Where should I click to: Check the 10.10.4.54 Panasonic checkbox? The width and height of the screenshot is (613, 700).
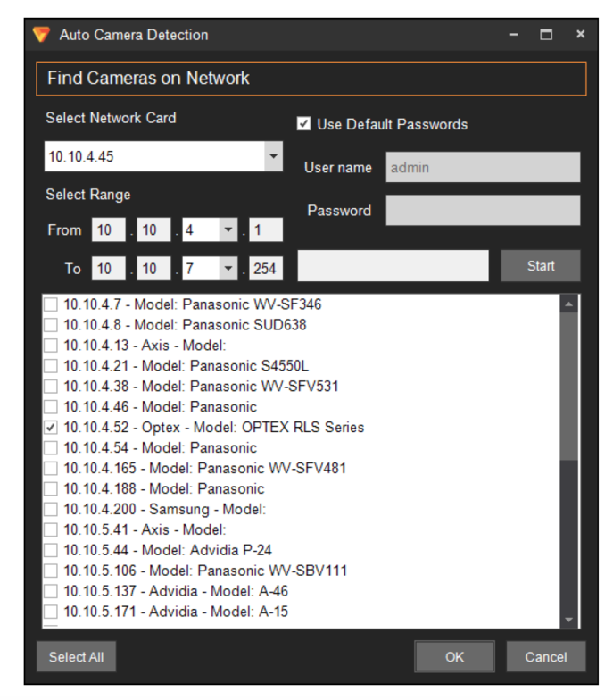click(51, 448)
